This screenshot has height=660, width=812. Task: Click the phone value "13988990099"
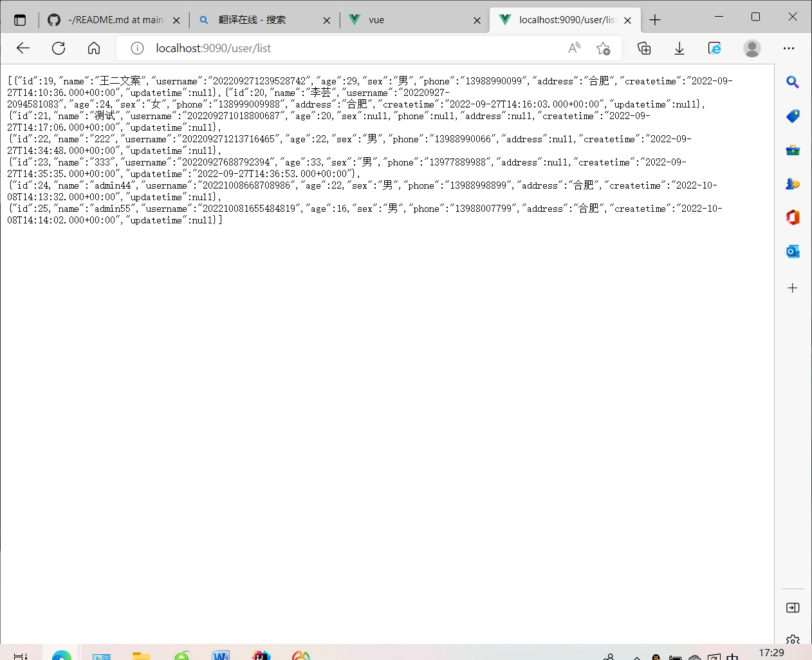coord(494,81)
